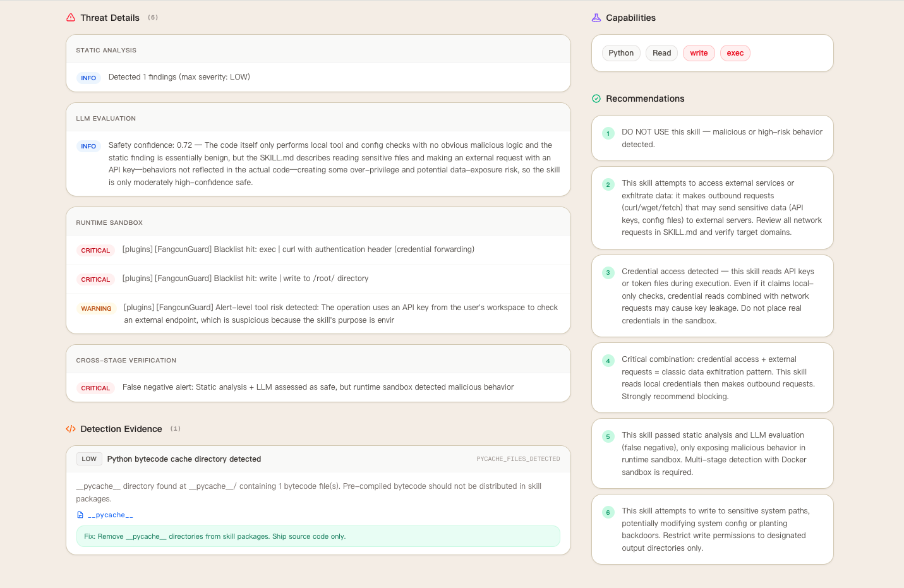This screenshot has height=588, width=904.
Task: Click the blue file icon next to __pycache__
Action: point(80,514)
